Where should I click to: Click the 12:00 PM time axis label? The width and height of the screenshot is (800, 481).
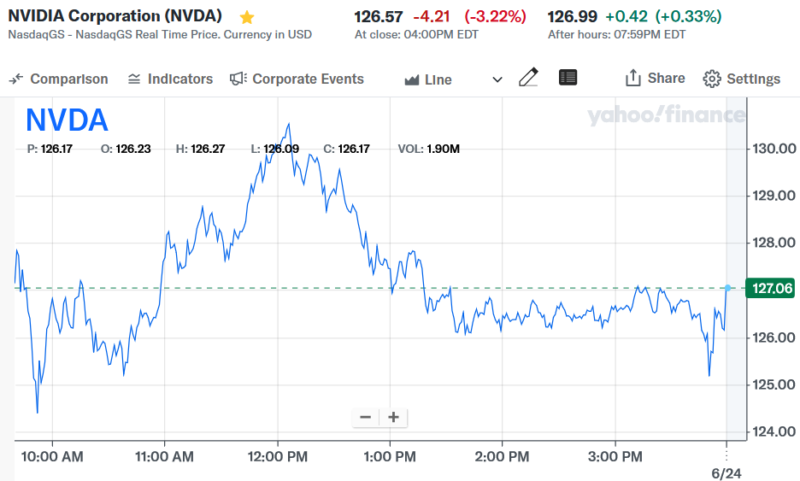[277, 456]
